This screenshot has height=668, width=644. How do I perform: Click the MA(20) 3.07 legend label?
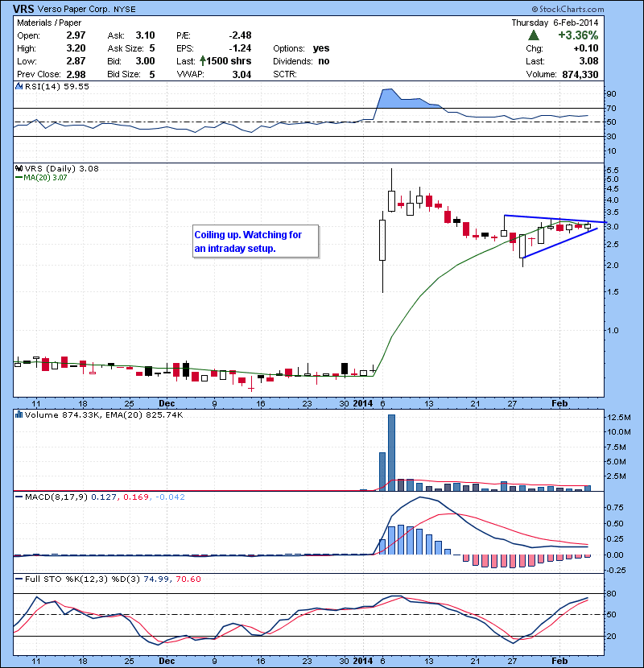click(45, 178)
